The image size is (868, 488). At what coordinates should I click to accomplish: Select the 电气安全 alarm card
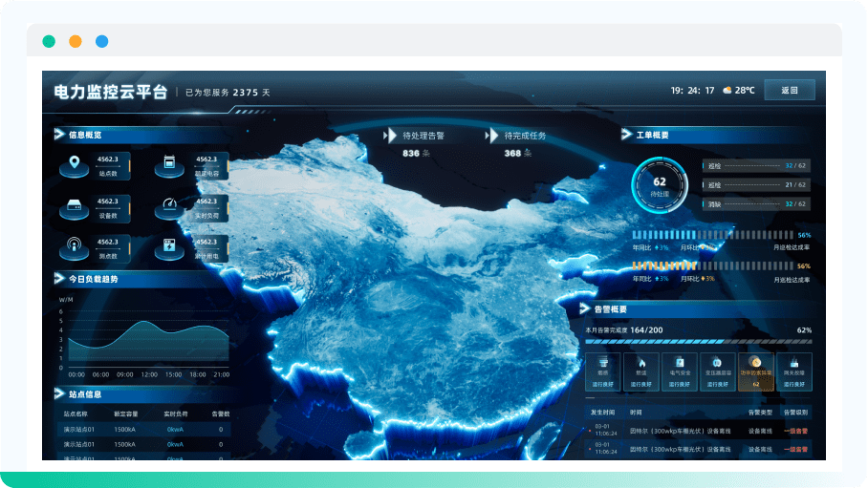680,371
